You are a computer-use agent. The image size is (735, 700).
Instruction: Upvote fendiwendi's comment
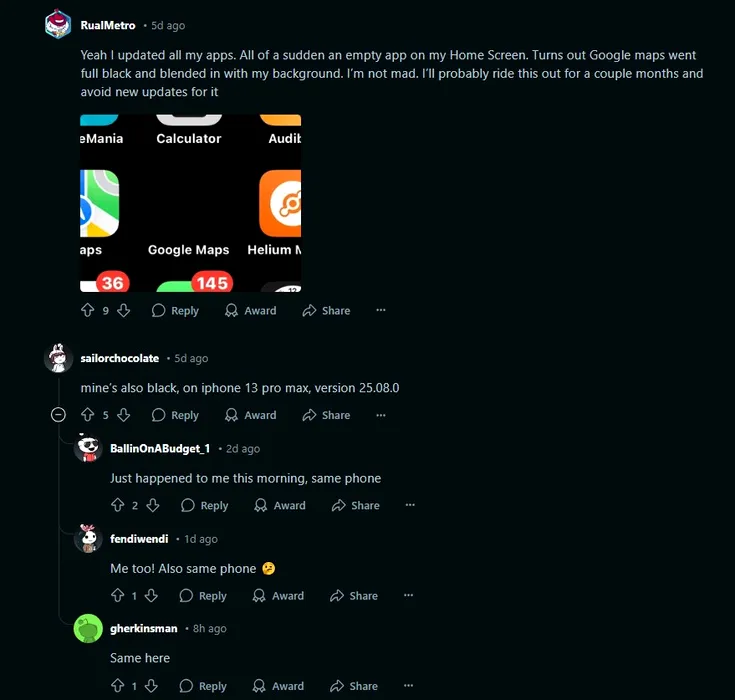pos(117,595)
